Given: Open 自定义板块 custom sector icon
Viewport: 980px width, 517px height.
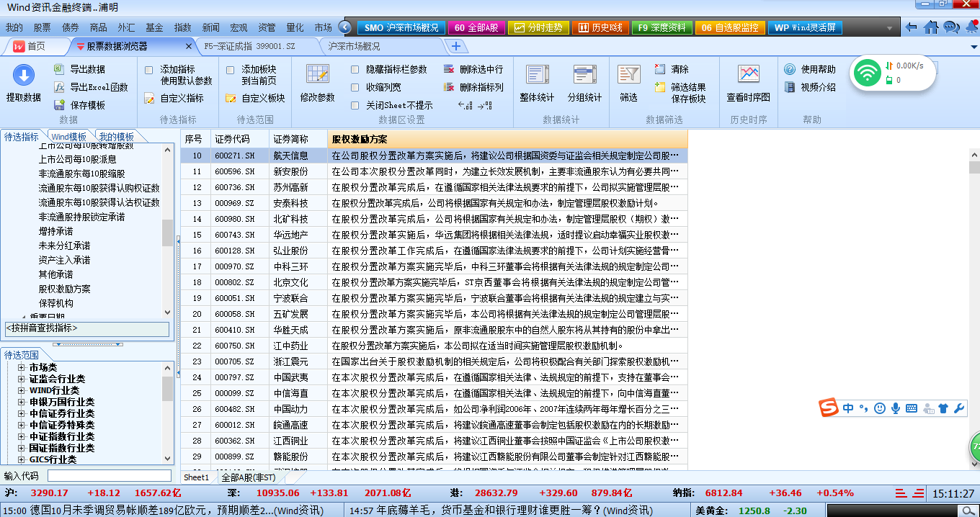Looking at the screenshot, I should (231, 99).
